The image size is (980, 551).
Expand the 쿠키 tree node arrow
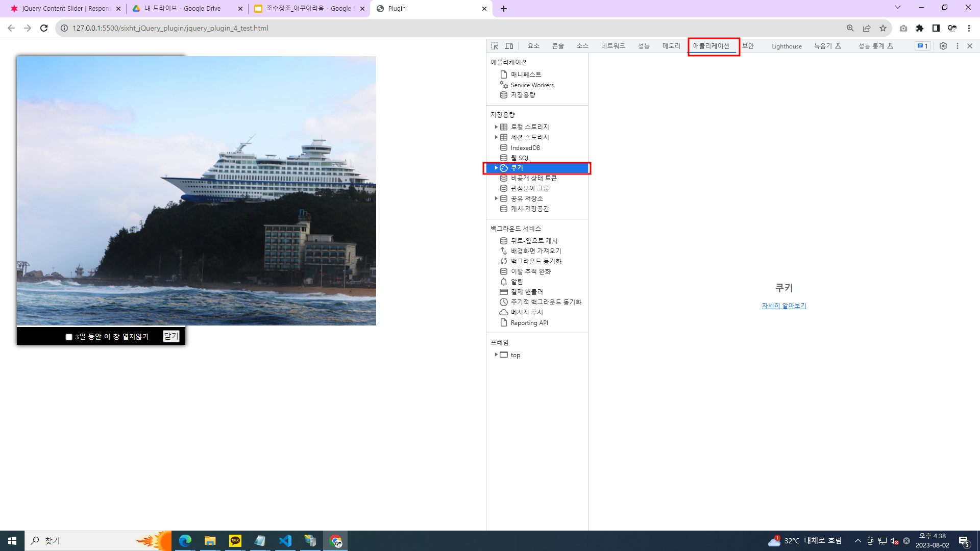point(496,168)
